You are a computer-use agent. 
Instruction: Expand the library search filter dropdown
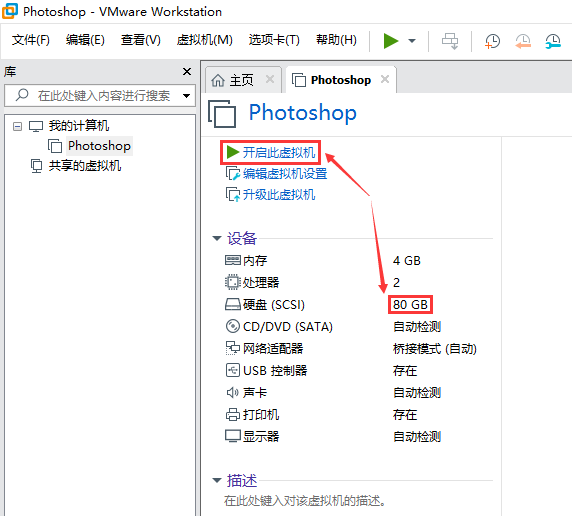(186, 96)
